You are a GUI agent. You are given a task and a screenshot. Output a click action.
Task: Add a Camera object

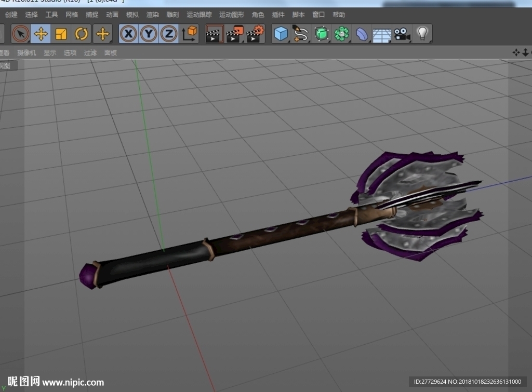(x=402, y=34)
